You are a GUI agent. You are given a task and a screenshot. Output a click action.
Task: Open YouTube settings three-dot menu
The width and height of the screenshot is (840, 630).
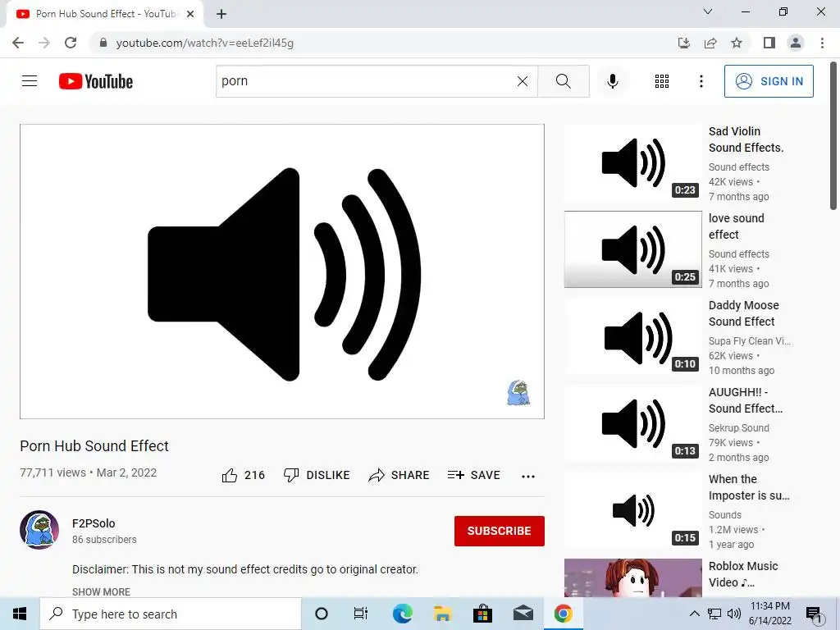701,81
